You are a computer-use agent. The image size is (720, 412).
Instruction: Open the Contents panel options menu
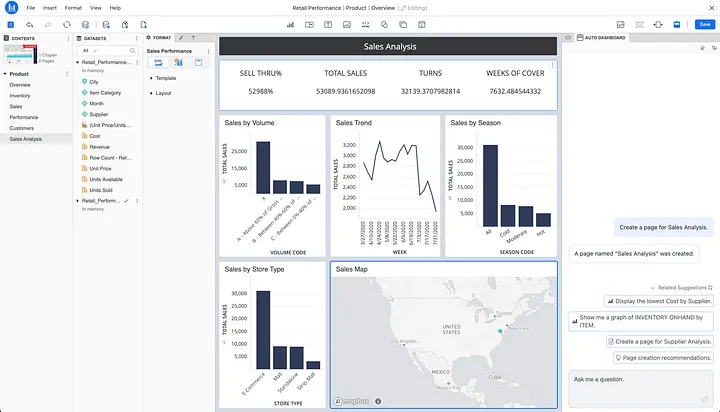coord(69,37)
